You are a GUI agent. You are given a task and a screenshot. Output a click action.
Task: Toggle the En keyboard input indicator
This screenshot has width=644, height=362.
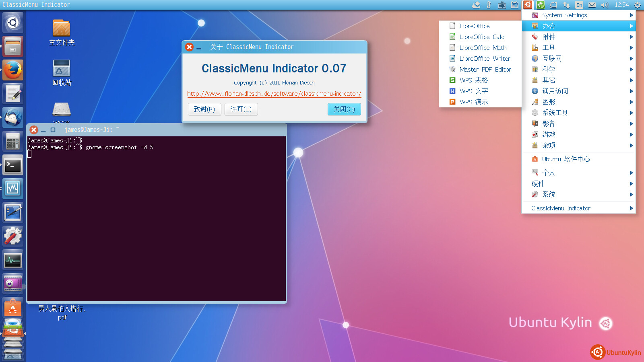579,5
